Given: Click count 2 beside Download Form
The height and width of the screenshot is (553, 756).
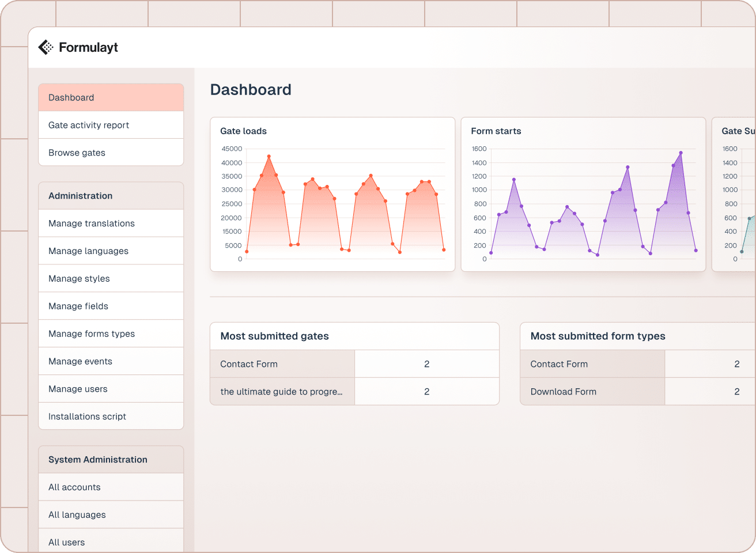Looking at the screenshot, I should (x=737, y=392).
